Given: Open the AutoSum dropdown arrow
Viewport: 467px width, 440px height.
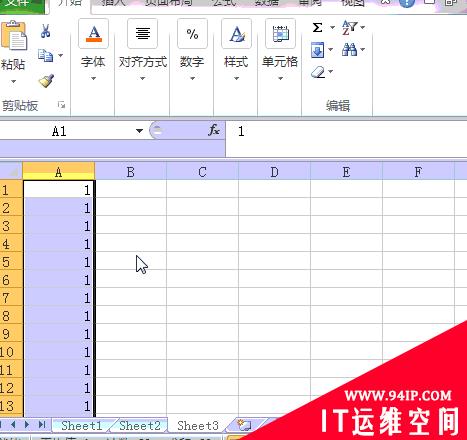Looking at the screenshot, I should pyautogui.click(x=332, y=27).
